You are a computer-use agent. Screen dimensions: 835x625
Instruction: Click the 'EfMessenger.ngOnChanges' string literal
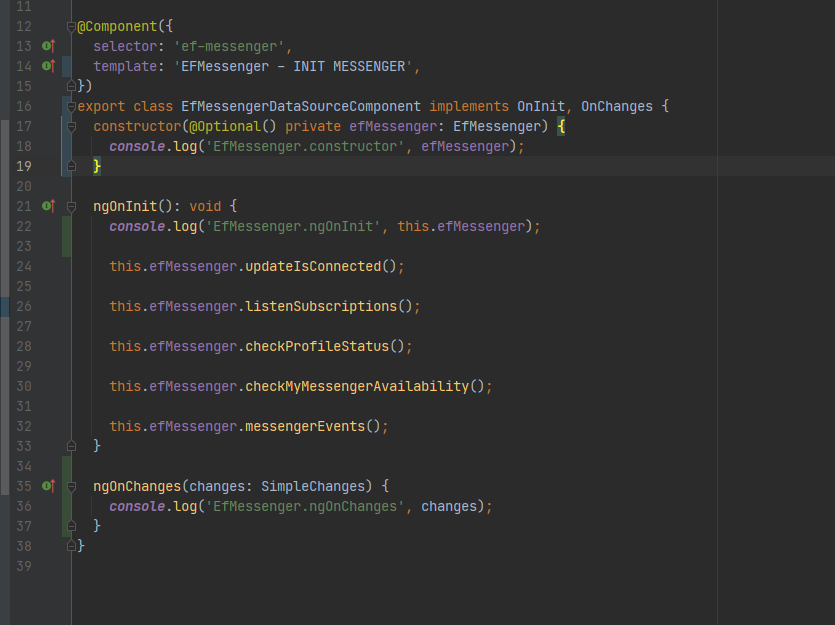click(x=305, y=506)
